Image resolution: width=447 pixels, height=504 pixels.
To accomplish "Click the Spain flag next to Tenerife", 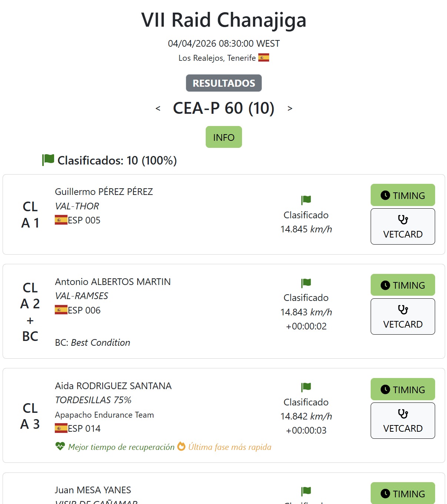I will click(x=264, y=58).
